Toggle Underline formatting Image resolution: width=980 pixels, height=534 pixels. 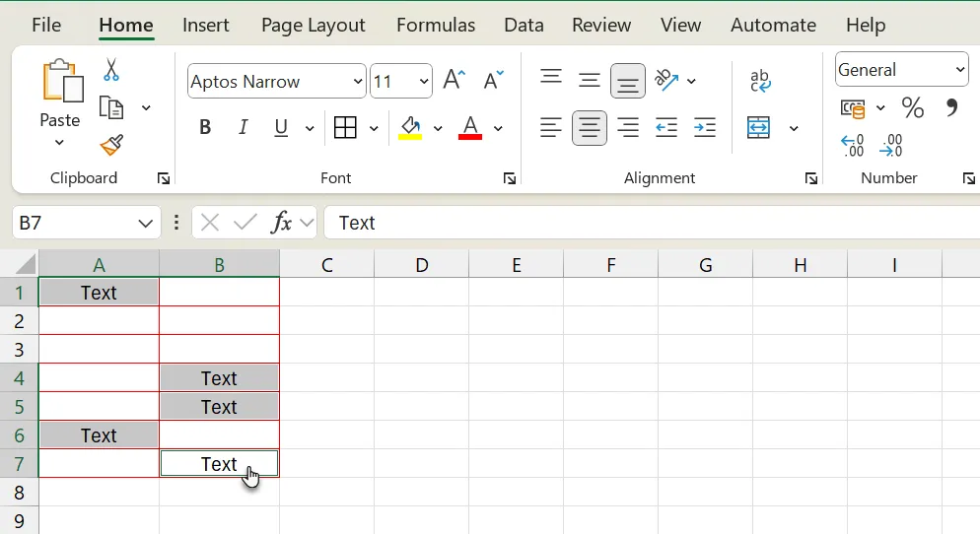click(x=281, y=128)
